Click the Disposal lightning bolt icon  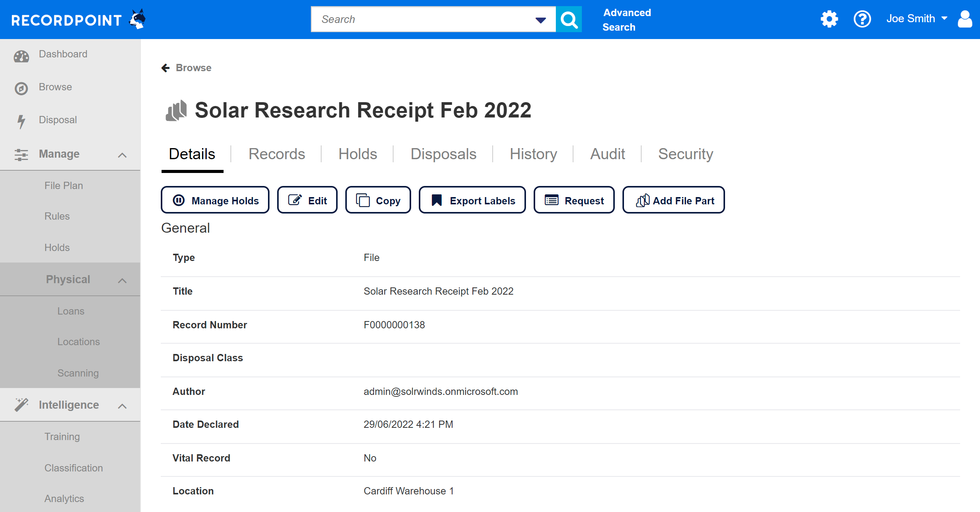click(x=21, y=121)
